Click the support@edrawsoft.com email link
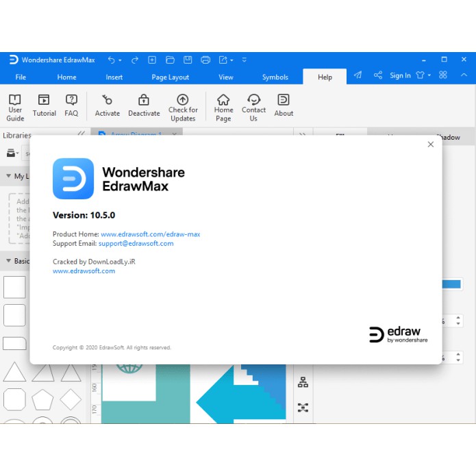The width and height of the screenshot is (476, 476). click(136, 243)
